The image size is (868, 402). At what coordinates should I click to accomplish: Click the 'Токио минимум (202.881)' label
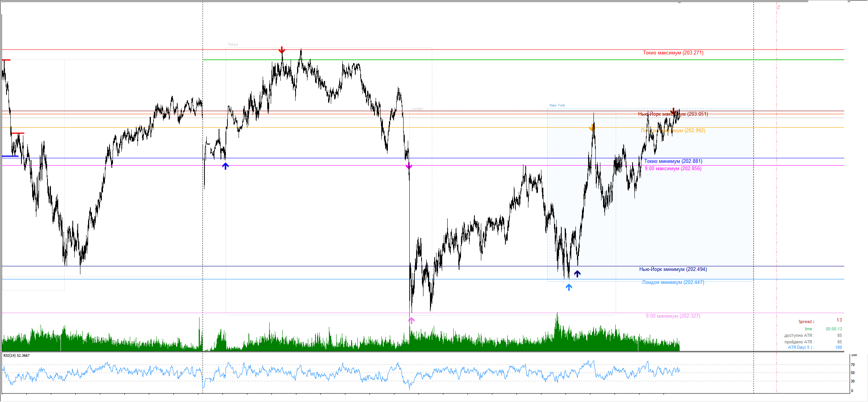[673, 161]
